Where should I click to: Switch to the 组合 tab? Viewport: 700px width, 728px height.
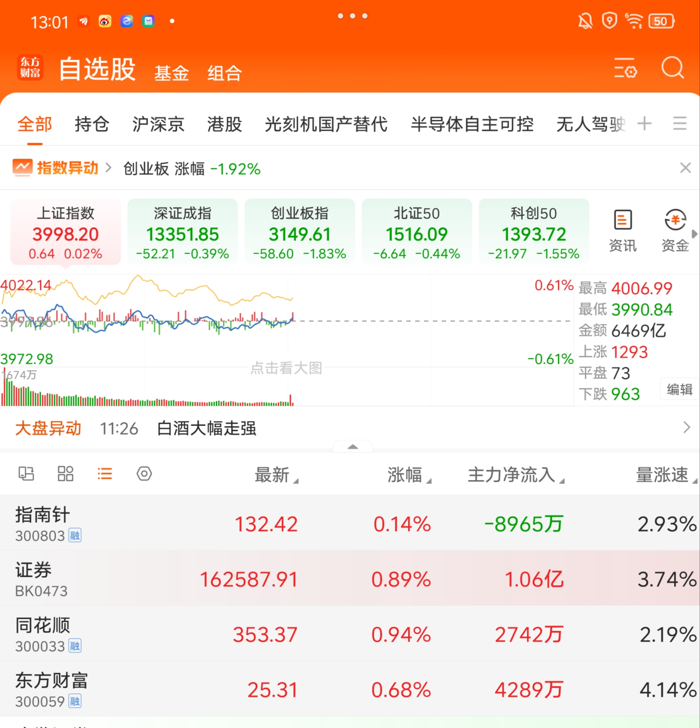(x=224, y=73)
